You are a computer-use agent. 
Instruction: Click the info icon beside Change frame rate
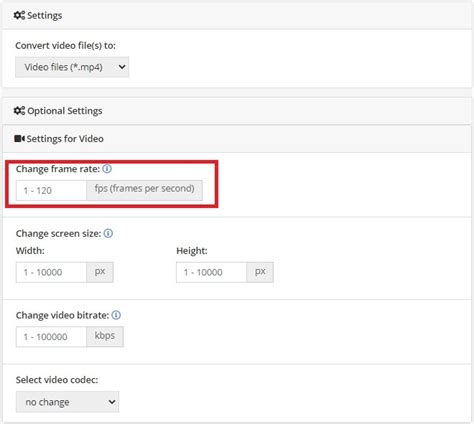point(107,169)
